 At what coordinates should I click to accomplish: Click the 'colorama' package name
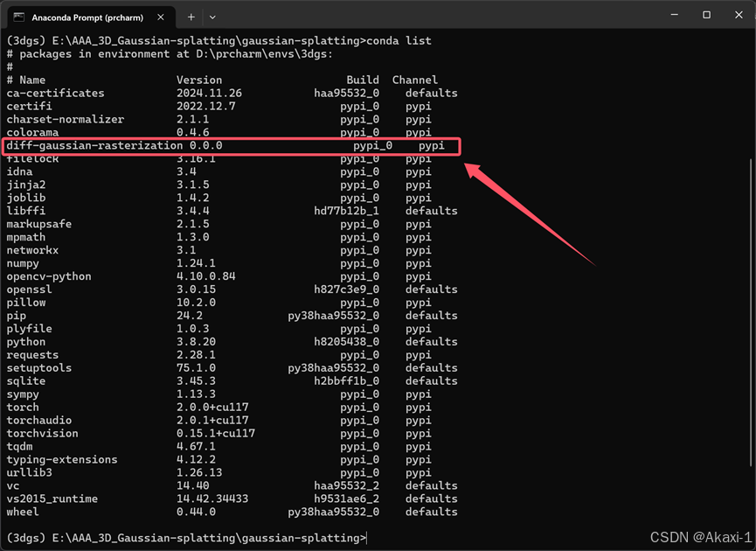click(x=32, y=132)
